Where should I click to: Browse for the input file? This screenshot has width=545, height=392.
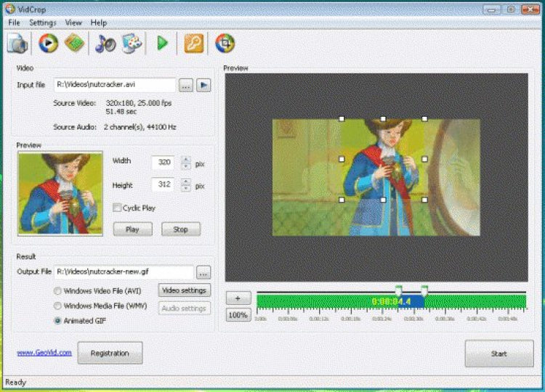click(x=186, y=85)
